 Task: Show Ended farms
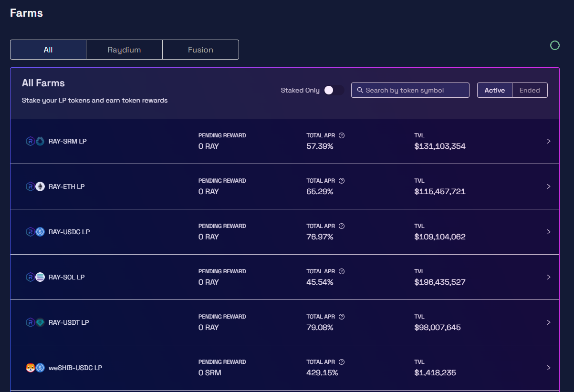[x=530, y=90]
